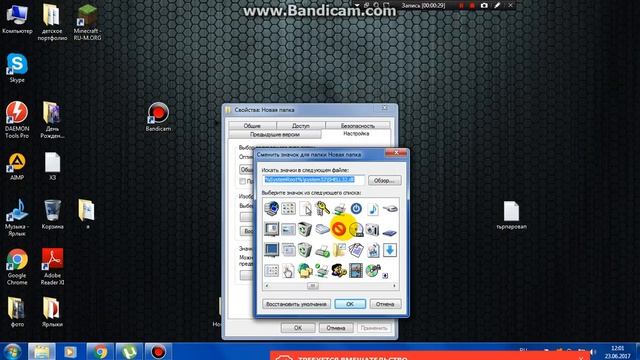640x360 pixels.
Task: Open DAEMON Tools Pro desktop icon
Action: [x=17, y=120]
